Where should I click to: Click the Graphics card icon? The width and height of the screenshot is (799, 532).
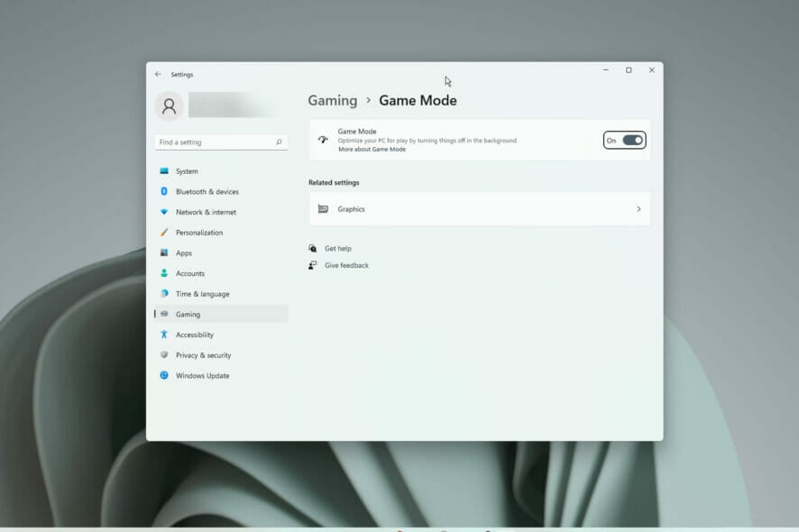(323, 209)
